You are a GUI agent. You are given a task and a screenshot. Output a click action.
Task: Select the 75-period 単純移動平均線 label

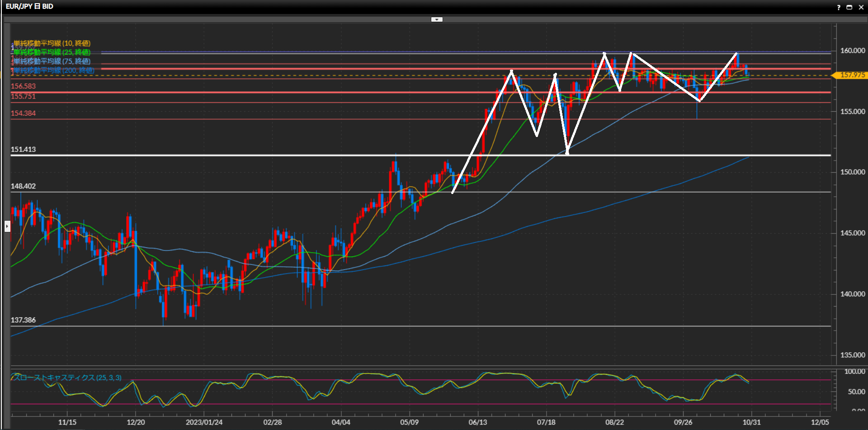(x=52, y=61)
